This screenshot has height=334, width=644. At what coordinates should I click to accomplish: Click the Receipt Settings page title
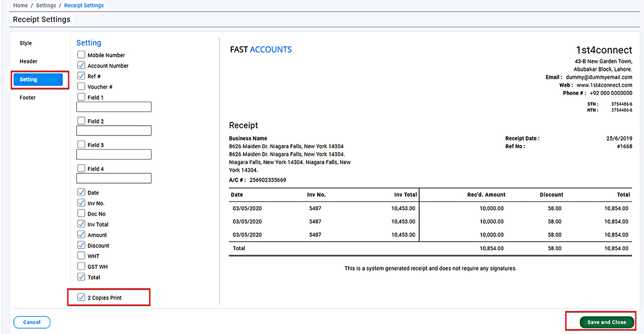[41, 19]
